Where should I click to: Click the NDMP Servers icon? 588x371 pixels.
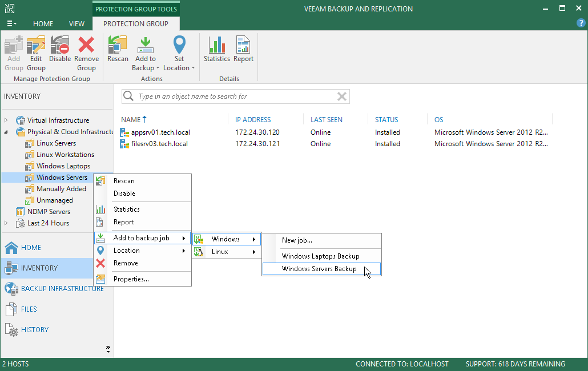click(x=20, y=212)
